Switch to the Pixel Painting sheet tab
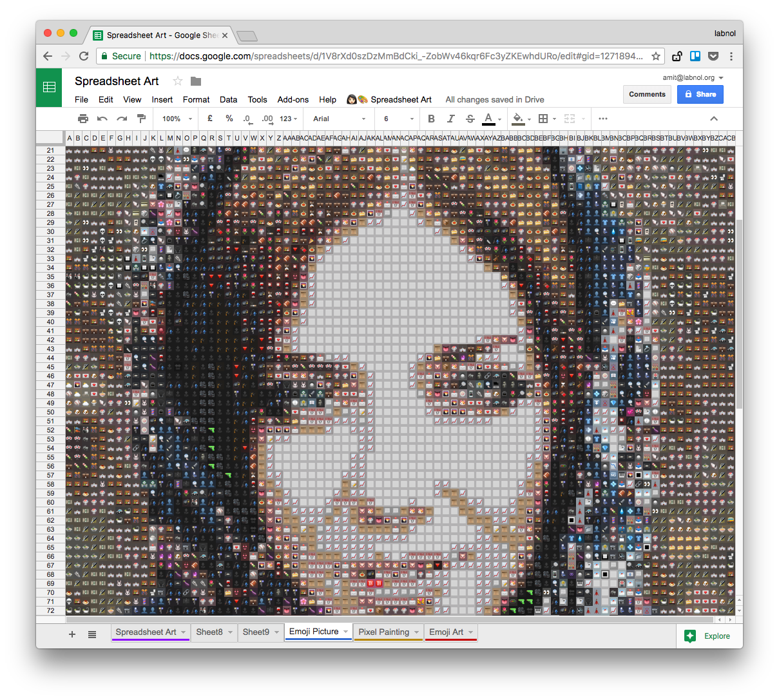 tap(383, 632)
